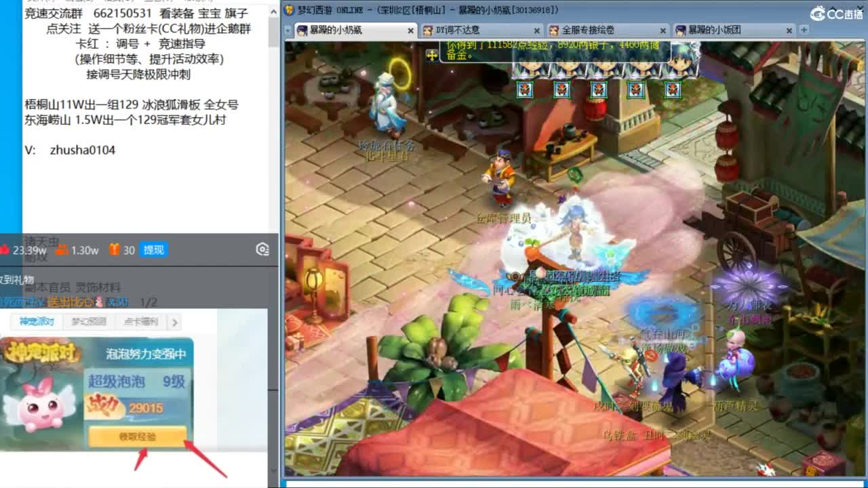Click the middle red mask buff icon
Screen dimensions: 868x488
598,89
